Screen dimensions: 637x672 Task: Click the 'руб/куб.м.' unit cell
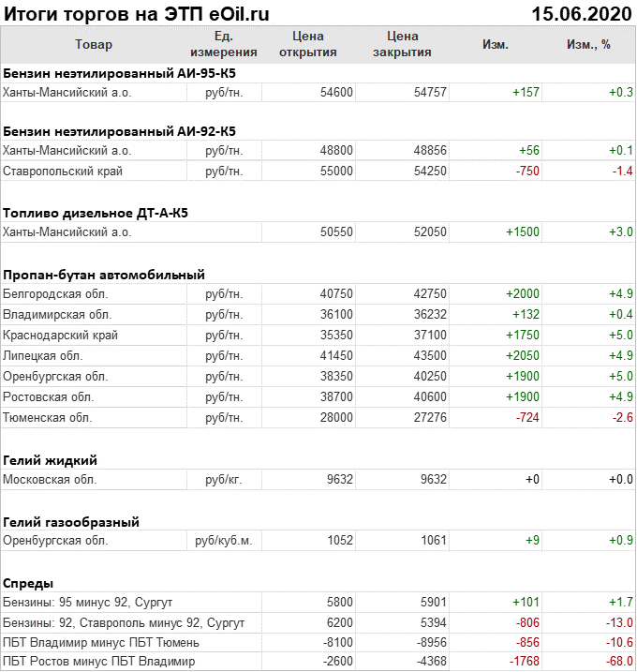point(223,541)
